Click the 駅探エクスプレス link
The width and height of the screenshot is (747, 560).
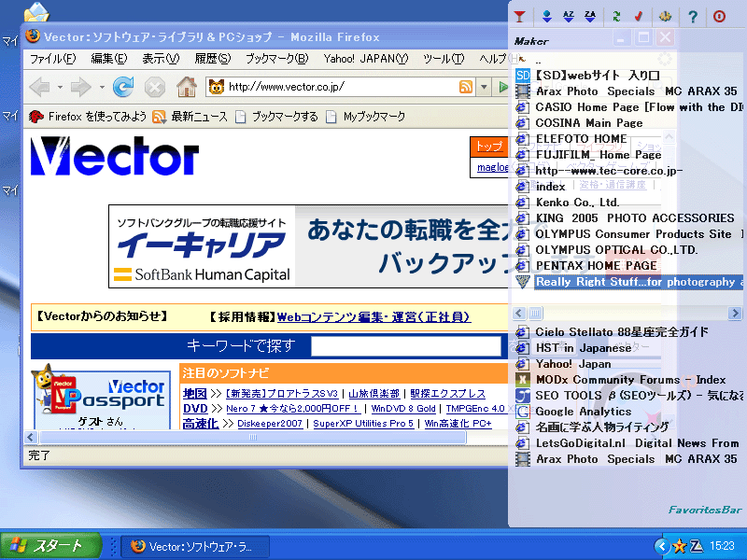(447, 393)
